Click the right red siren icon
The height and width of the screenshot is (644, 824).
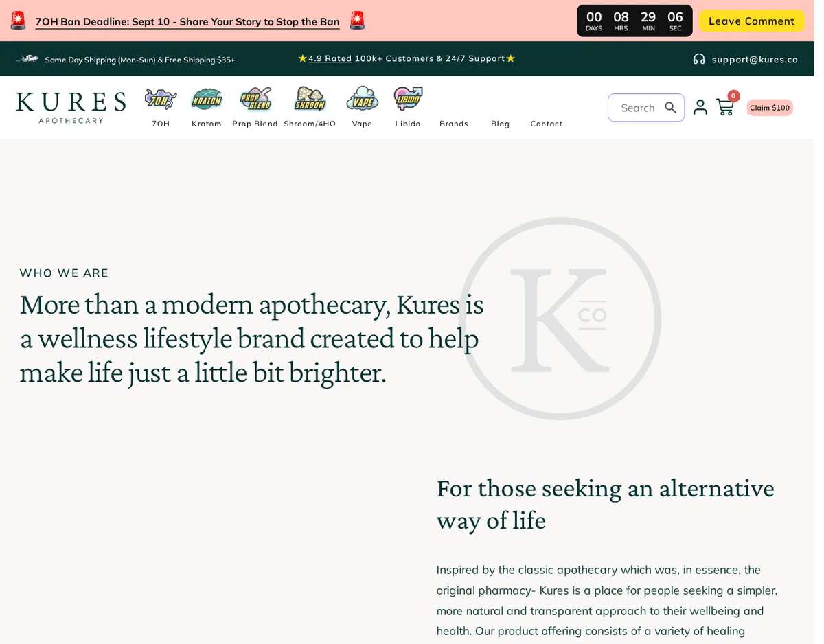click(357, 21)
